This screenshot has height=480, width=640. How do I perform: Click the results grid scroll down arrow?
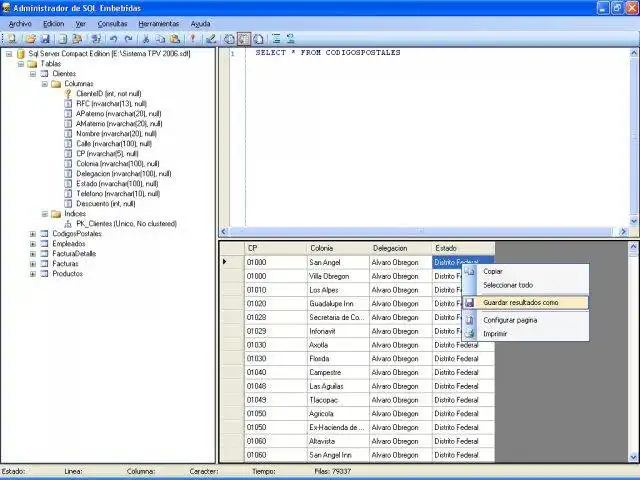633,457
